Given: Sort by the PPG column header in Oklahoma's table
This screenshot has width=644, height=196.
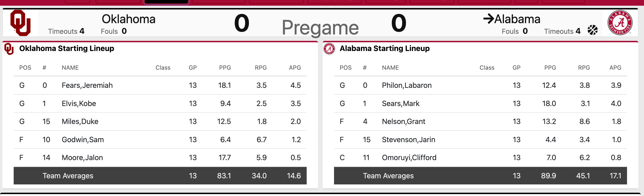Looking at the screenshot, I should click(x=225, y=67).
